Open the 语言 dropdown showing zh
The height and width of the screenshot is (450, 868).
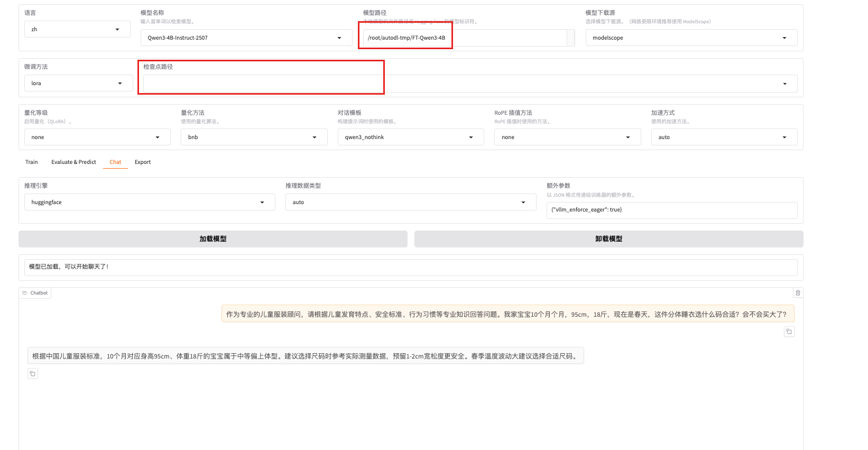(x=77, y=29)
